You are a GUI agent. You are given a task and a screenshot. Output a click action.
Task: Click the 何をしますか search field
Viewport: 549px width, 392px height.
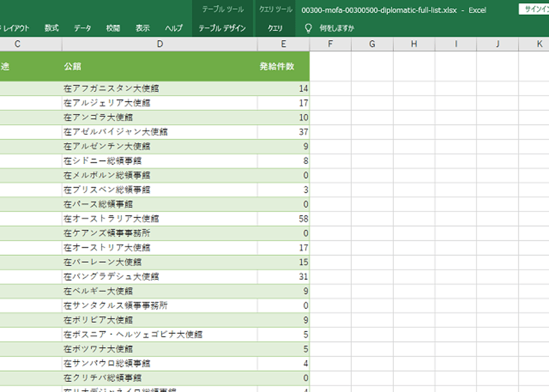336,29
